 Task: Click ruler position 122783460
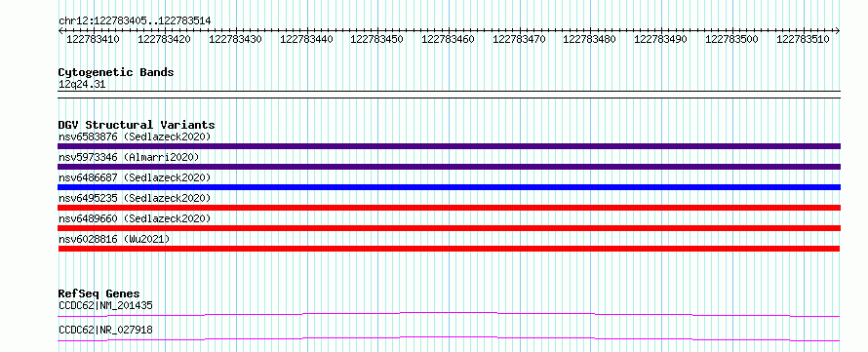[x=448, y=39]
